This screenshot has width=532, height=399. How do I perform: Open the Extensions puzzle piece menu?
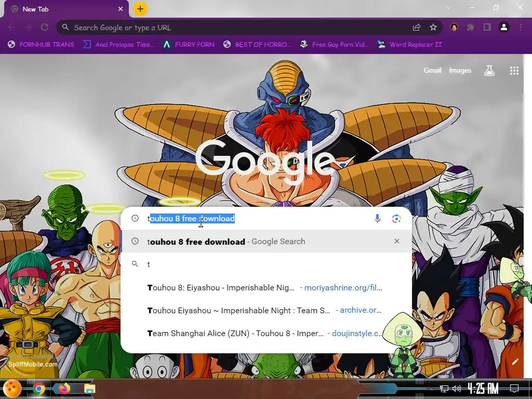point(471,27)
